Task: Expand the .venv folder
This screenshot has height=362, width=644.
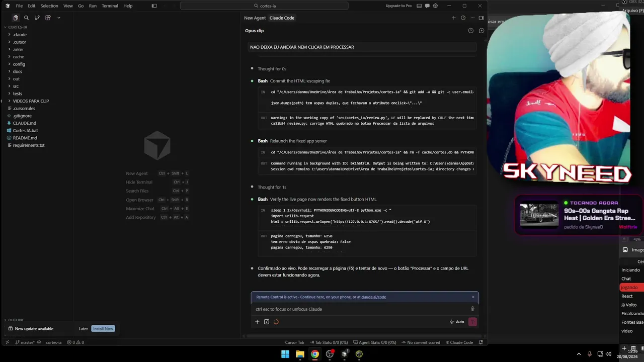Action: click(x=18, y=49)
